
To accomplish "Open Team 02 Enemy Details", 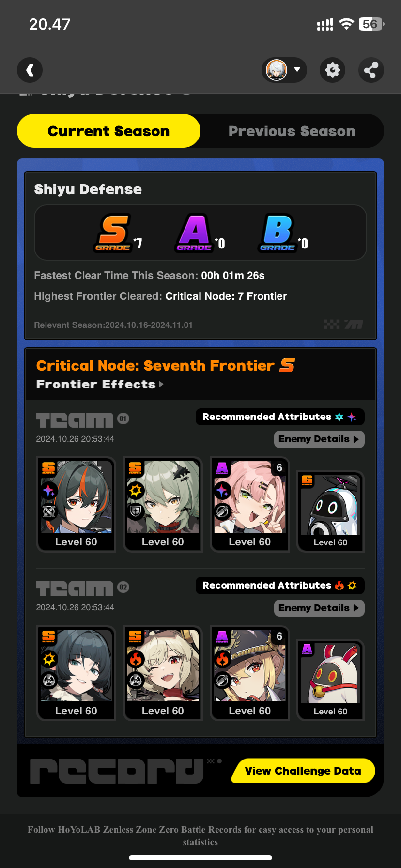I will [x=319, y=608].
